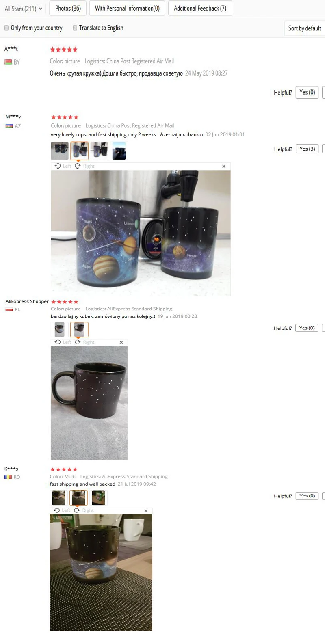The image size is (325, 644).
Task: Open third thumbnail in K***s's review
Action: tap(98, 497)
